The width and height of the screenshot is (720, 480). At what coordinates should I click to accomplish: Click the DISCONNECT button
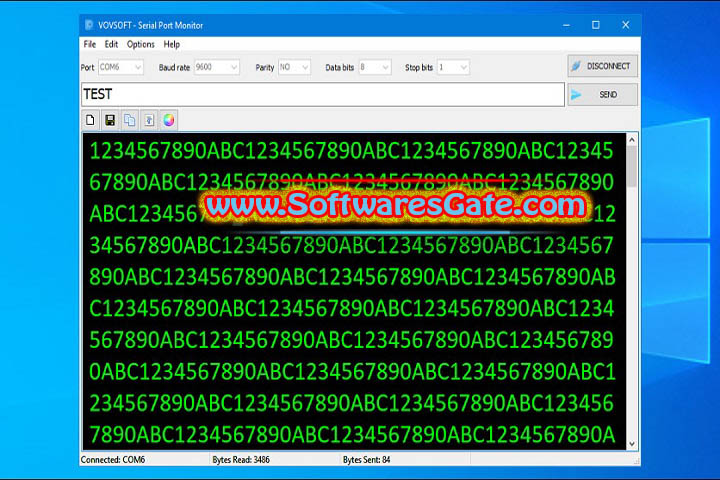click(602, 66)
